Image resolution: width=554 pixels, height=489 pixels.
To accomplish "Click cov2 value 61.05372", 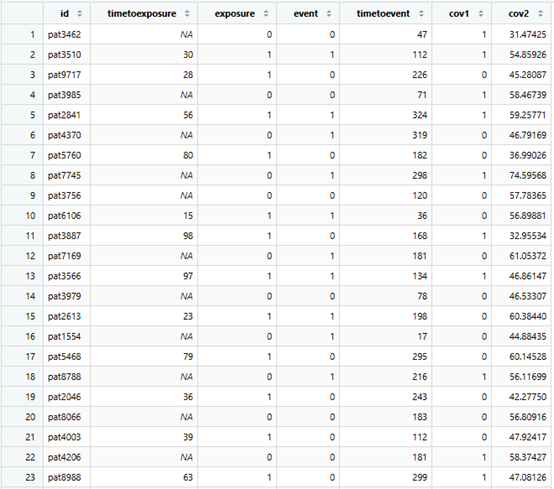I will 528,256.
